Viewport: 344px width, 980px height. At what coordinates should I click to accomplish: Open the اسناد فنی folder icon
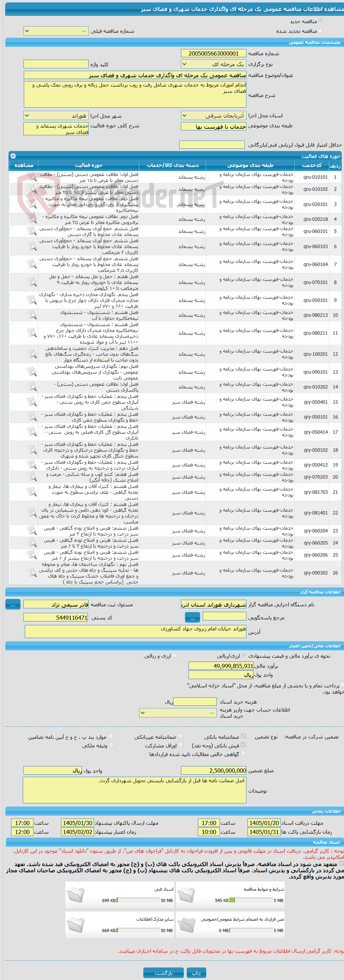coord(75,895)
